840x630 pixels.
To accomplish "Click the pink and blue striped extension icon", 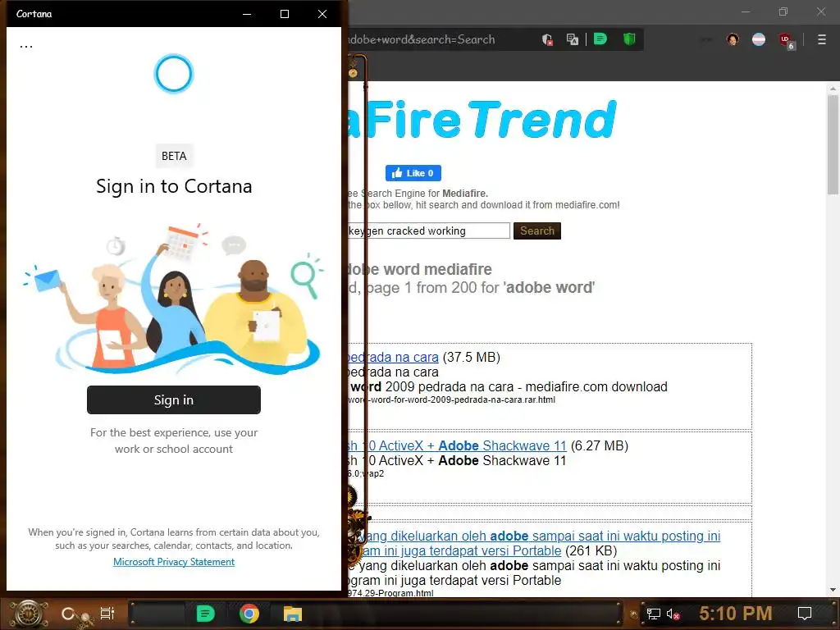I will [759, 39].
